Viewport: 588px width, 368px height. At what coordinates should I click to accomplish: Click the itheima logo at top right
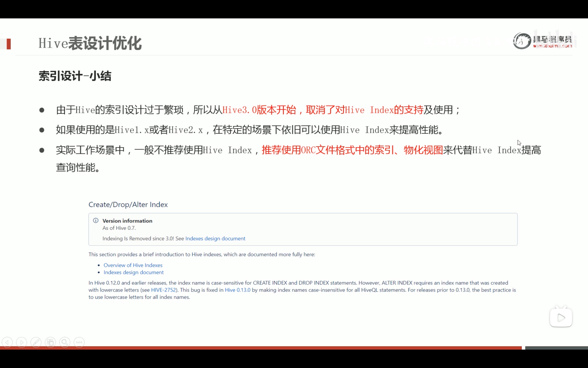click(542, 41)
